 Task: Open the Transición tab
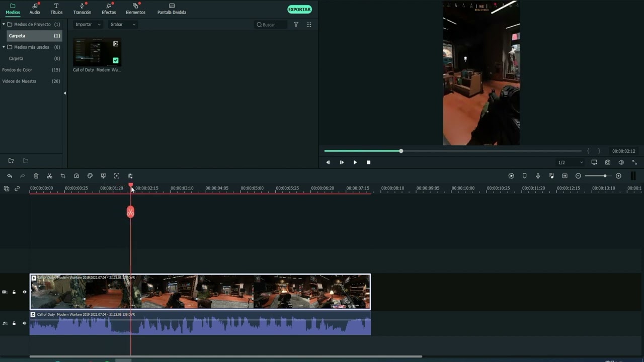coord(82,9)
